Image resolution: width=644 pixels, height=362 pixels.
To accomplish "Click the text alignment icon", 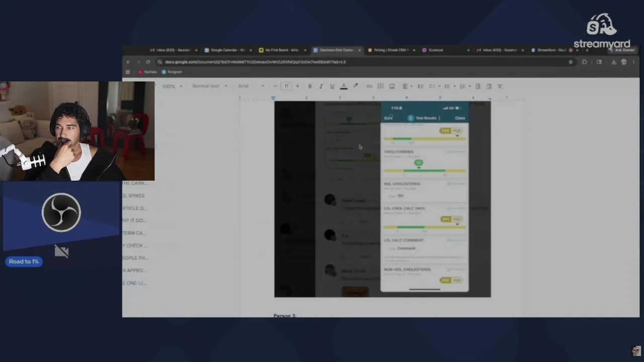I will 405,86.
